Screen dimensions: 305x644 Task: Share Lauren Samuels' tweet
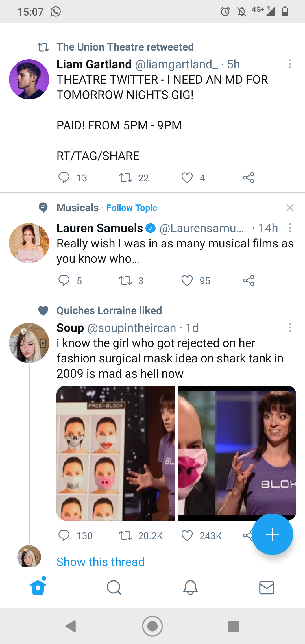click(x=249, y=280)
